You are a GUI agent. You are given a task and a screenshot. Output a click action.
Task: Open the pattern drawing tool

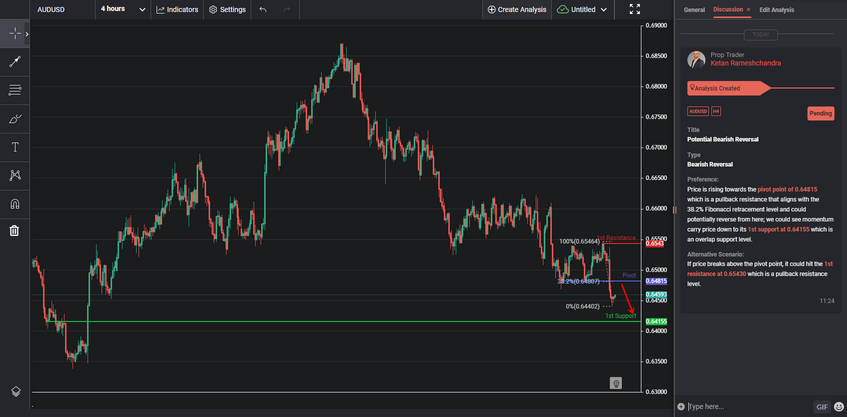point(15,175)
